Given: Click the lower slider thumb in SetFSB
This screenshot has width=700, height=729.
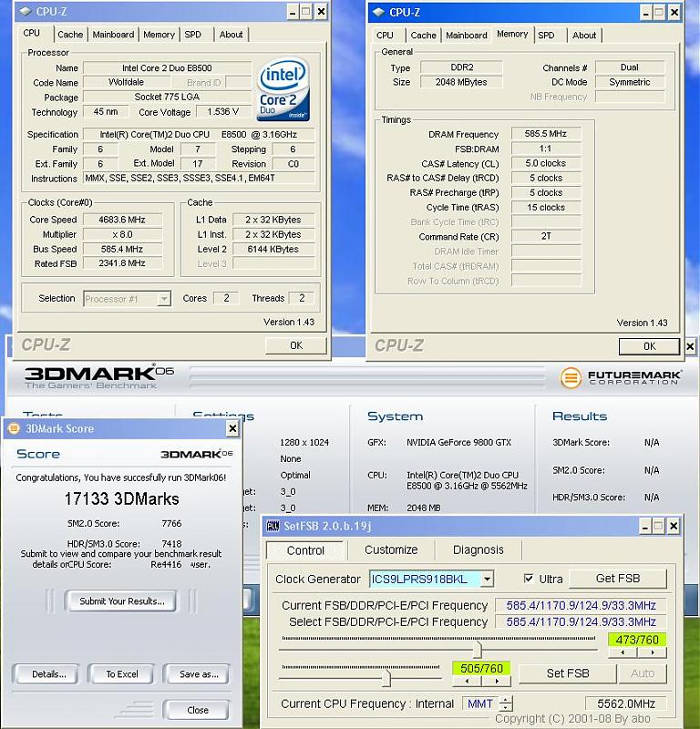Looking at the screenshot, I should [x=386, y=678].
